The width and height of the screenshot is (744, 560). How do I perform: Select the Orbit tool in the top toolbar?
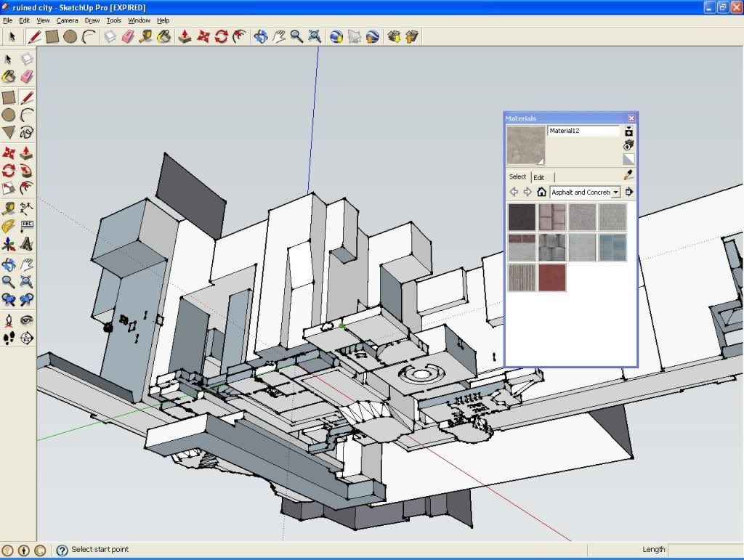tap(261, 36)
